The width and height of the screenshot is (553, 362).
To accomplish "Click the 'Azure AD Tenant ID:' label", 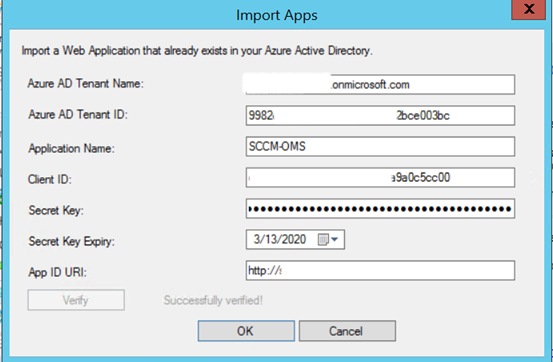I will [78, 115].
